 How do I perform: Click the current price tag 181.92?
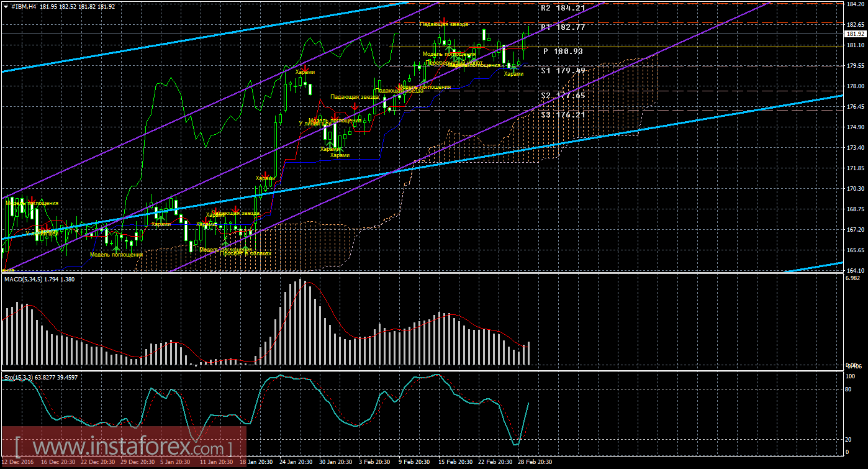(856, 34)
